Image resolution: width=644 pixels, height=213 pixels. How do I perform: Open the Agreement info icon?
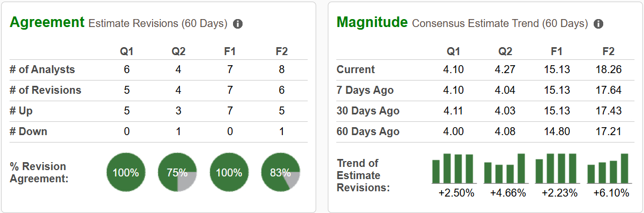238,24
